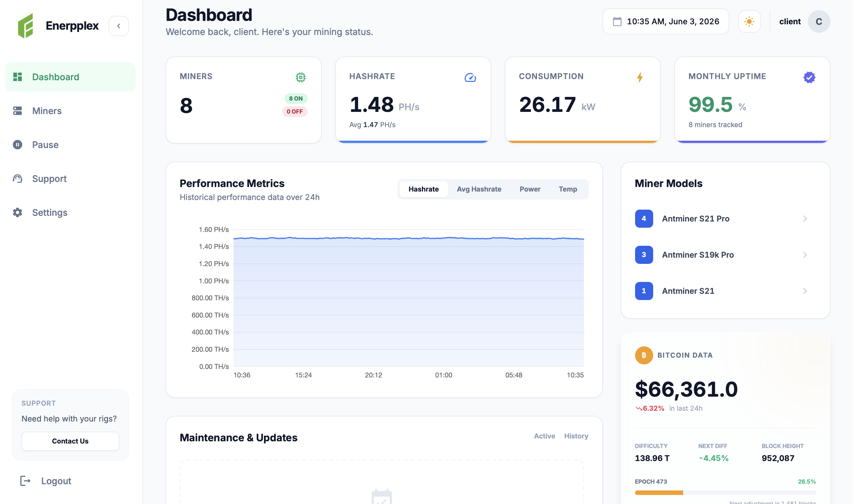Log out via the Logout link

pos(56,481)
